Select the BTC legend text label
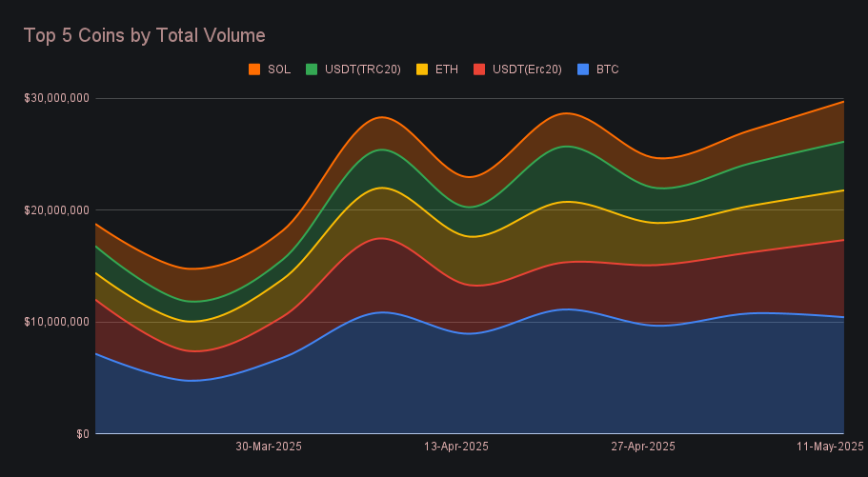The width and height of the screenshot is (868, 477). pyautogui.click(x=608, y=70)
